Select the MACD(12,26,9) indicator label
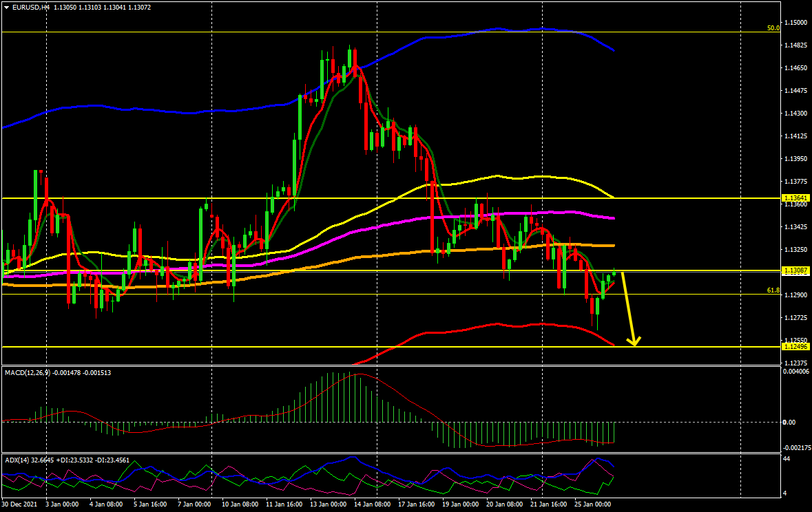This screenshot has width=812, height=512. pyautogui.click(x=30, y=372)
